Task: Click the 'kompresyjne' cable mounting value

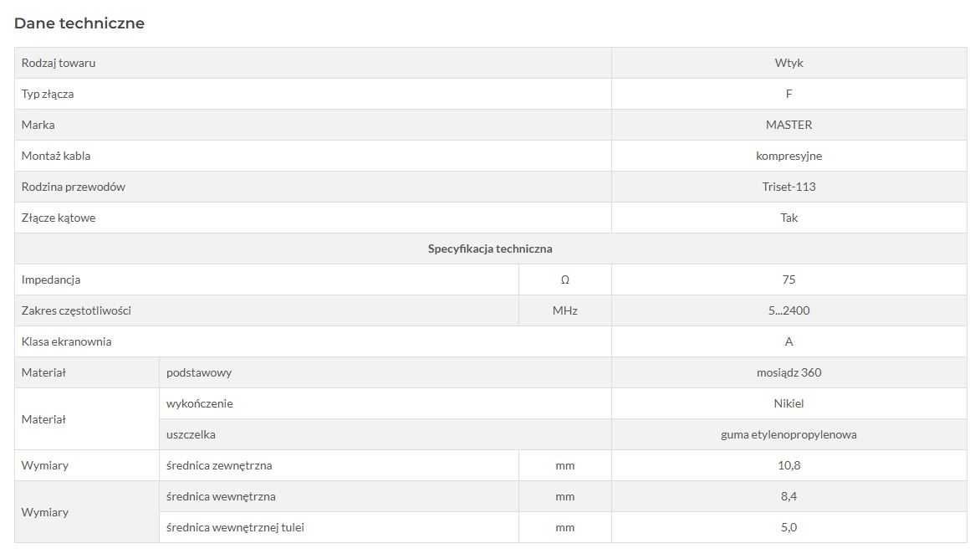Action: pyautogui.click(x=789, y=156)
